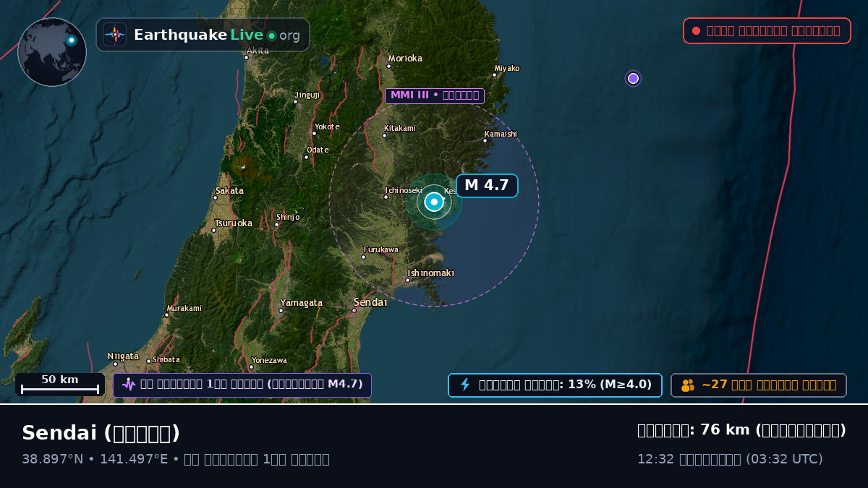Select the Miyako city label

[x=507, y=69]
